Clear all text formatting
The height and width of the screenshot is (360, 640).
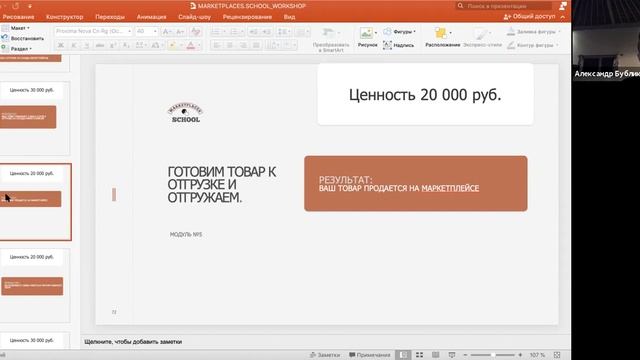pos(196,31)
